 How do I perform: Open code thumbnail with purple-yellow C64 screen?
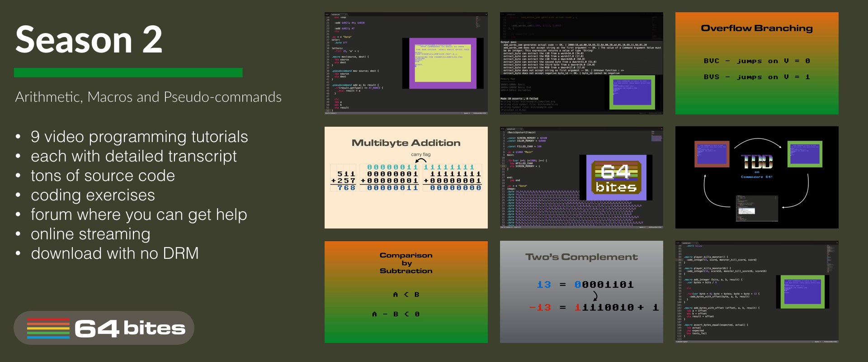click(406, 63)
